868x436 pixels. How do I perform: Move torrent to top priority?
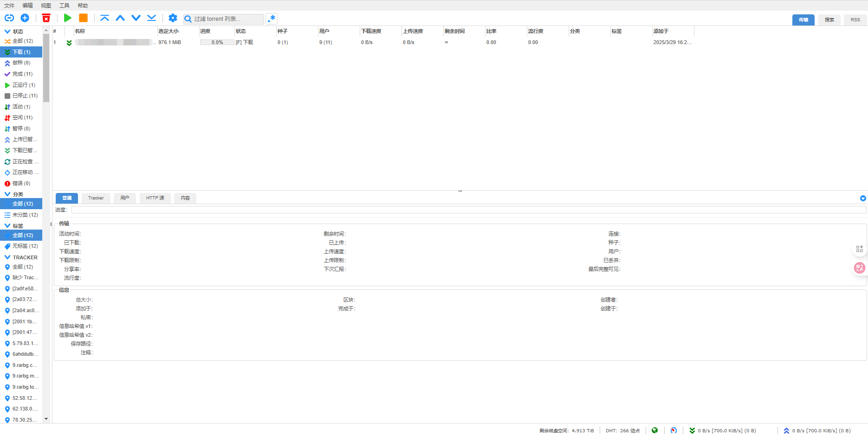pos(104,18)
